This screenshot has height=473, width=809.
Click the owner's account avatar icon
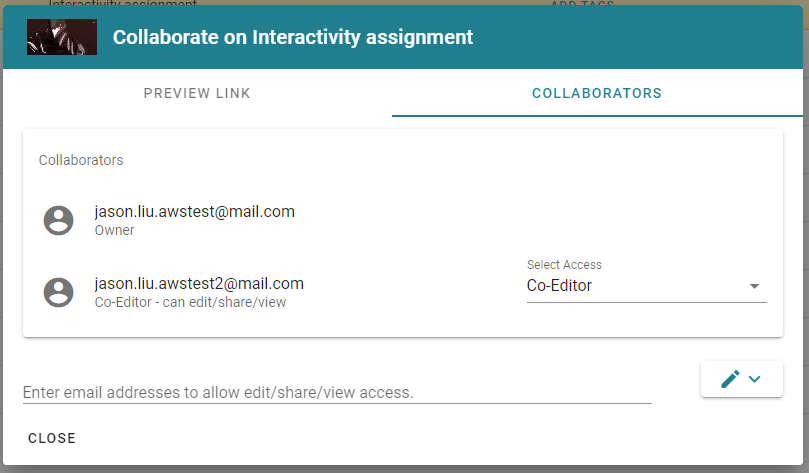coord(58,221)
